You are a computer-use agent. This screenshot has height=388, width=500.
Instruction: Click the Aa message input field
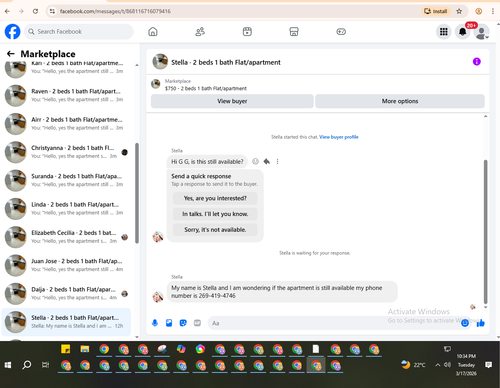tap(333, 323)
